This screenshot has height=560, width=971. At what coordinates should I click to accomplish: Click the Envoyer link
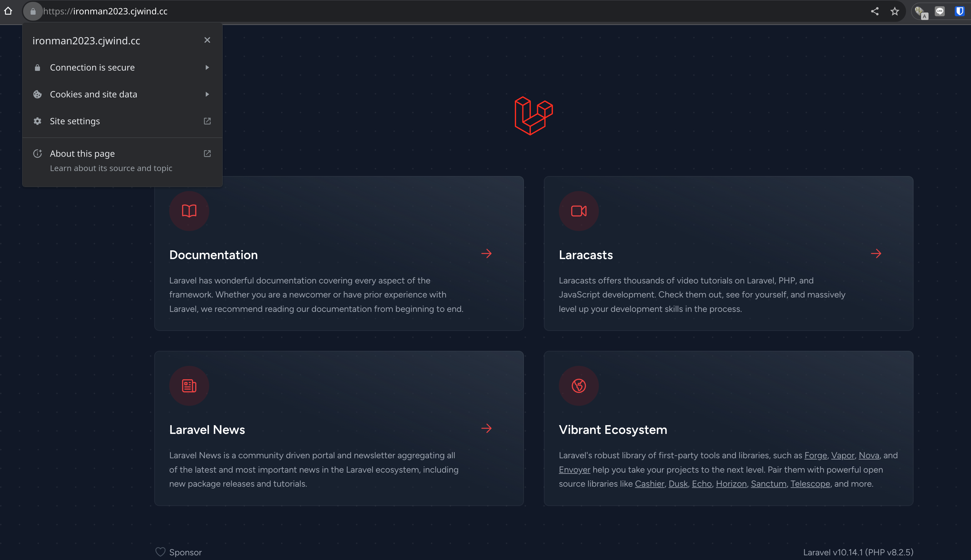pos(574,469)
